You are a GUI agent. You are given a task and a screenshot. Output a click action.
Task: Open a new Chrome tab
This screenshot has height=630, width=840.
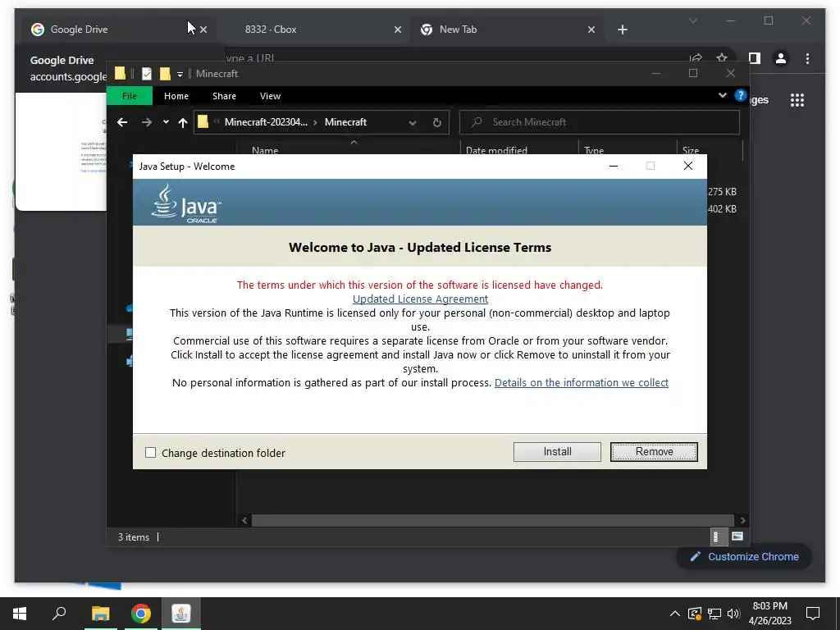click(622, 30)
